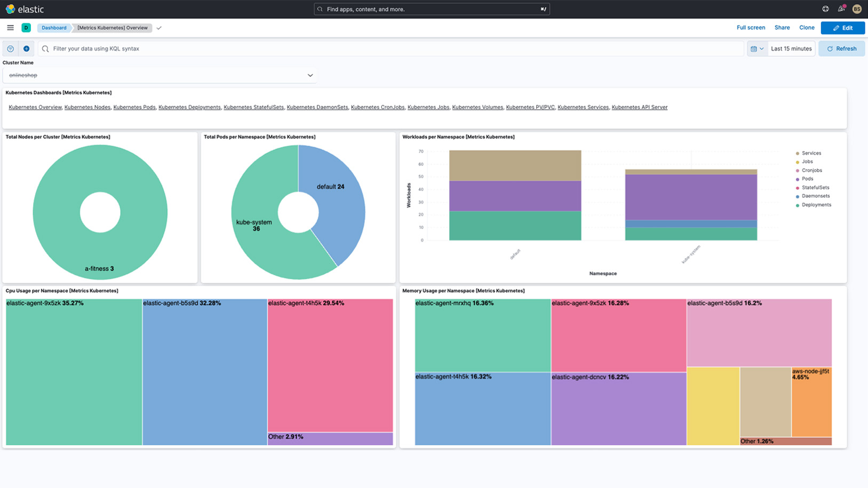
Task: Open the Kubernetes Services link
Action: pyautogui.click(x=583, y=107)
